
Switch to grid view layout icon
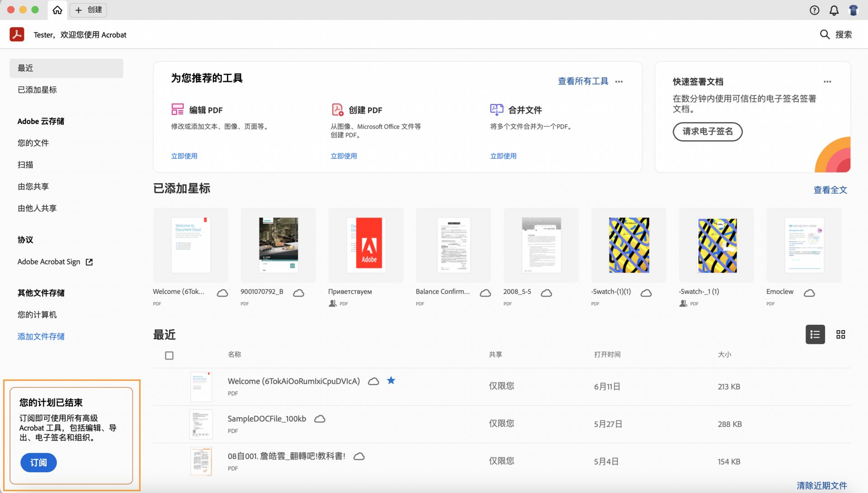point(841,334)
